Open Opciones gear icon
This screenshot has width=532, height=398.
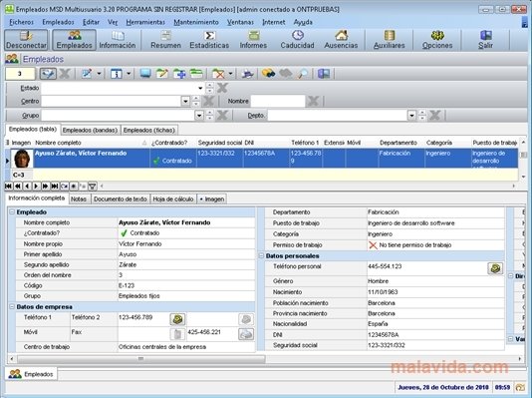(437, 40)
